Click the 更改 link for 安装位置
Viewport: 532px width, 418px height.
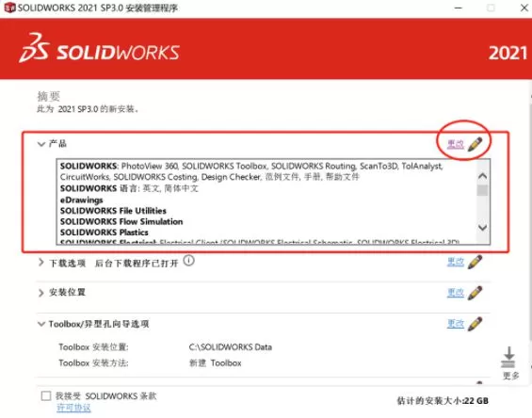[456, 293]
